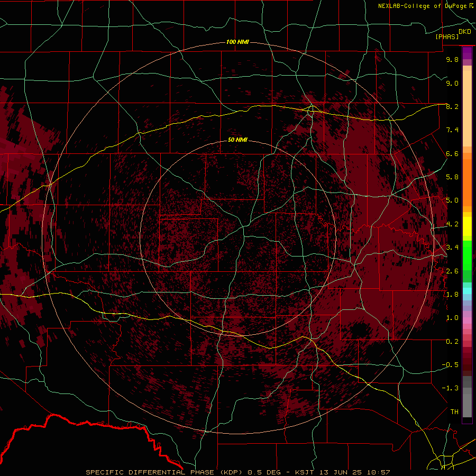The image size is (476, 476).
Task: Click the 10:57 timestamp in caption
Action: click(378, 472)
